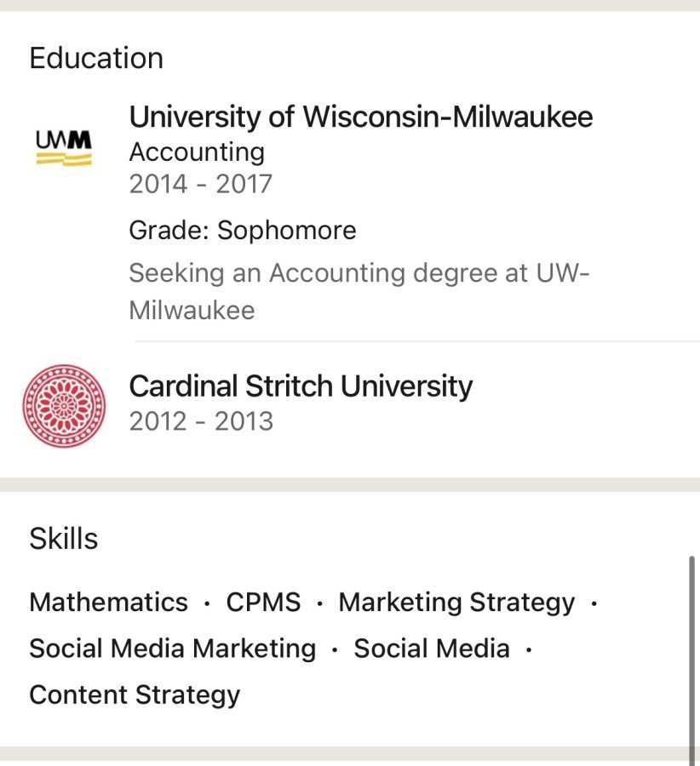Select the Accounting field of study text
The width and height of the screenshot is (700, 766).
coord(197,152)
